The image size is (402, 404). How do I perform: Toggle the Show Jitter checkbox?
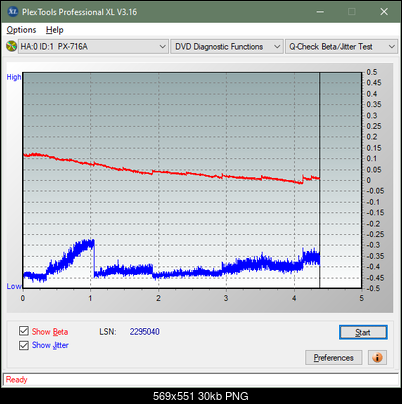click(24, 345)
